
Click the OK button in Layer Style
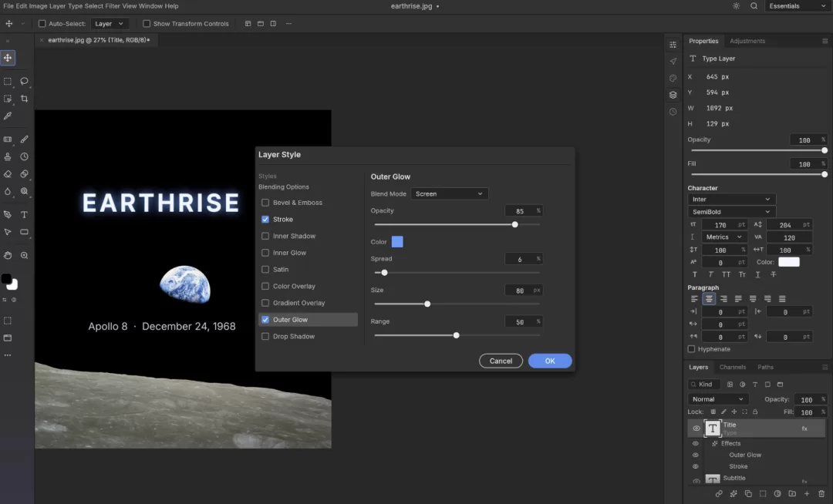coord(550,361)
